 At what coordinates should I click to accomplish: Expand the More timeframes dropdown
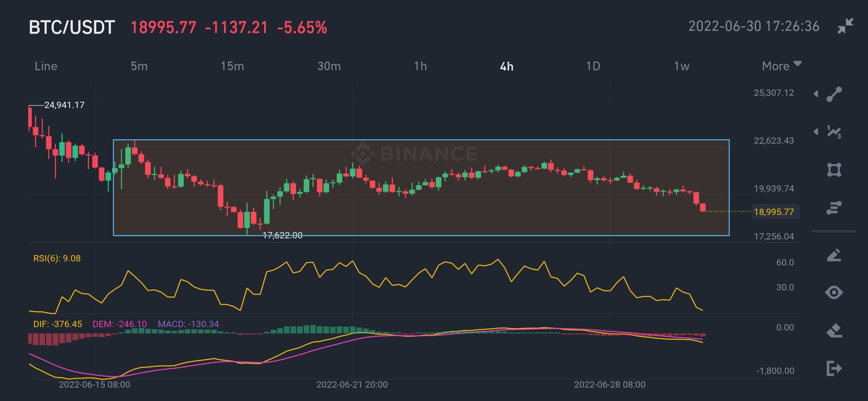point(782,66)
